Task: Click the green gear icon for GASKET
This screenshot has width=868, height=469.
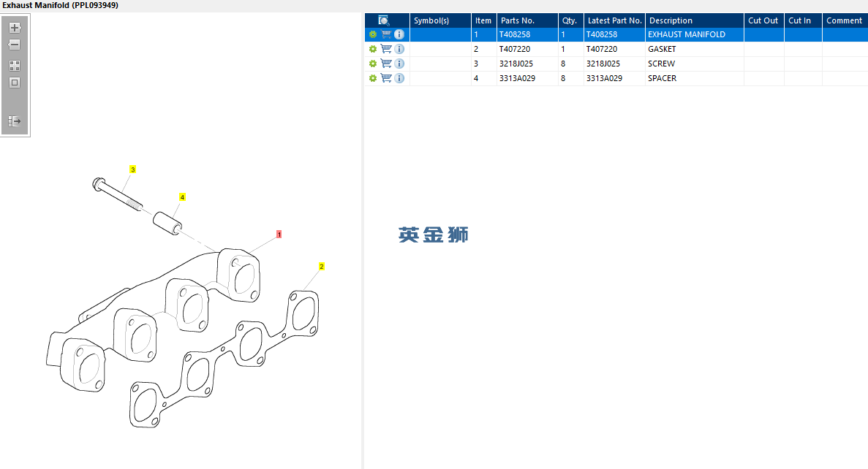Action: tap(372, 49)
